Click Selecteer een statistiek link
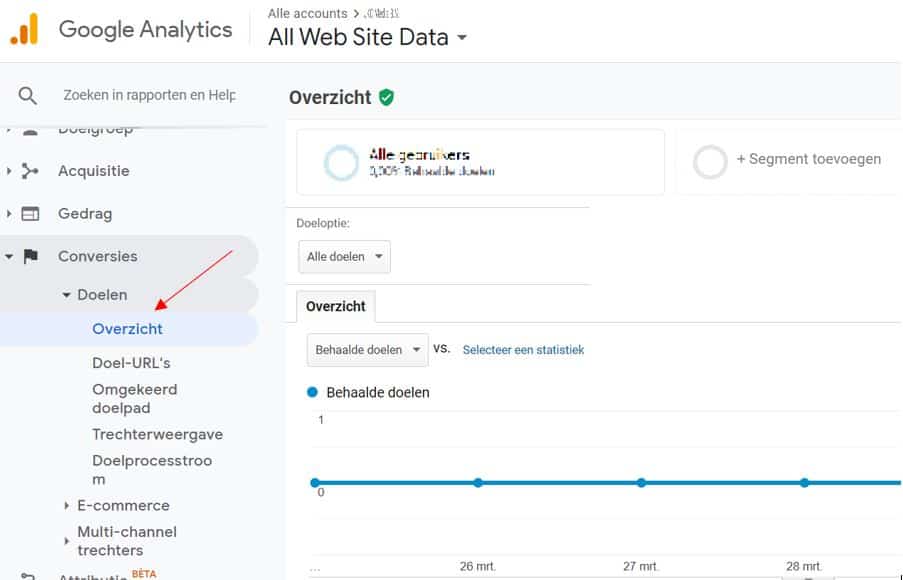The height and width of the screenshot is (580, 903). (523, 350)
